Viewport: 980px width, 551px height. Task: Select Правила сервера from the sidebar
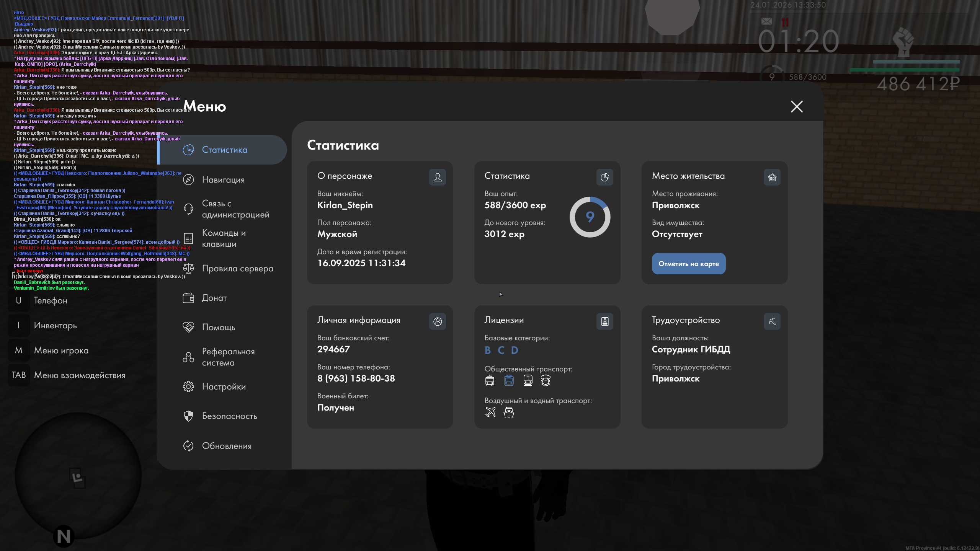point(237,268)
